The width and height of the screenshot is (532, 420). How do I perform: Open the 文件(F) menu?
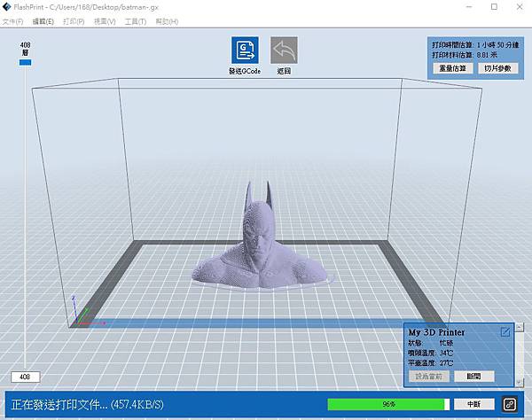13,21
